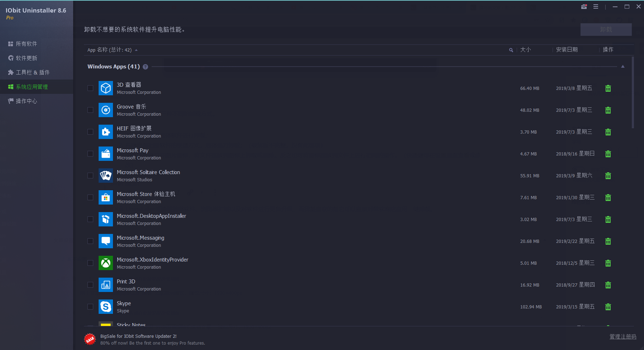The width and height of the screenshot is (644, 350).
Task: Click the trash icon for Microsoft Pay
Action: click(x=608, y=154)
